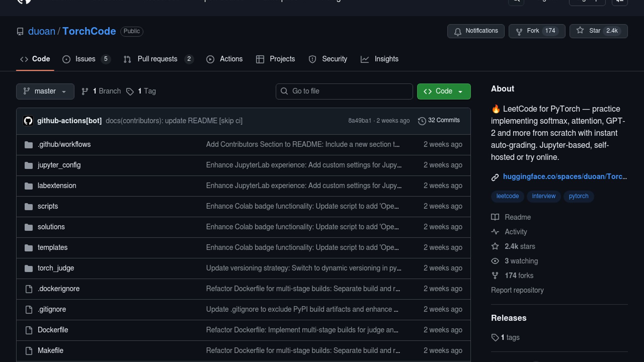Click the Readme book icon
The height and width of the screenshot is (362, 644).
(x=495, y=217)
